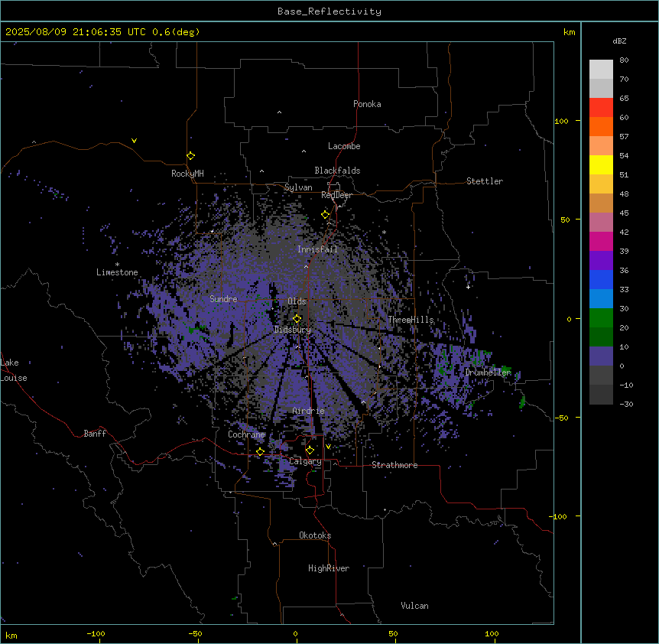
Task: Click the 0.6(deg) elevation angle text
Action: 176,32
